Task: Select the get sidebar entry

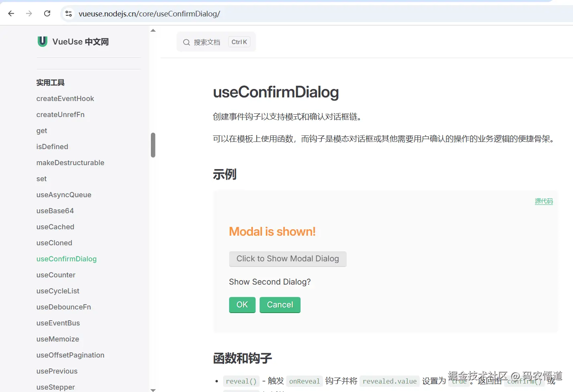Action: (41, 131)
